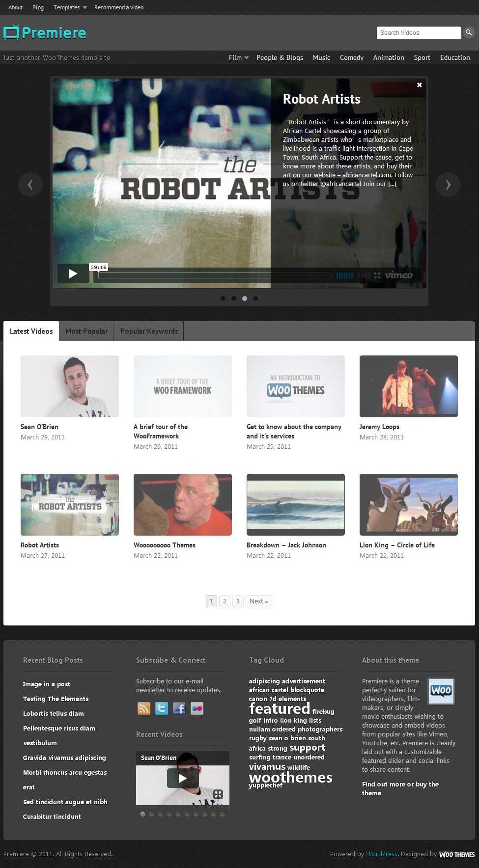The image size is (479, 868).
Task: Select the first slider pagination dot
Action: pyautogui.click(x=223, y=298)
